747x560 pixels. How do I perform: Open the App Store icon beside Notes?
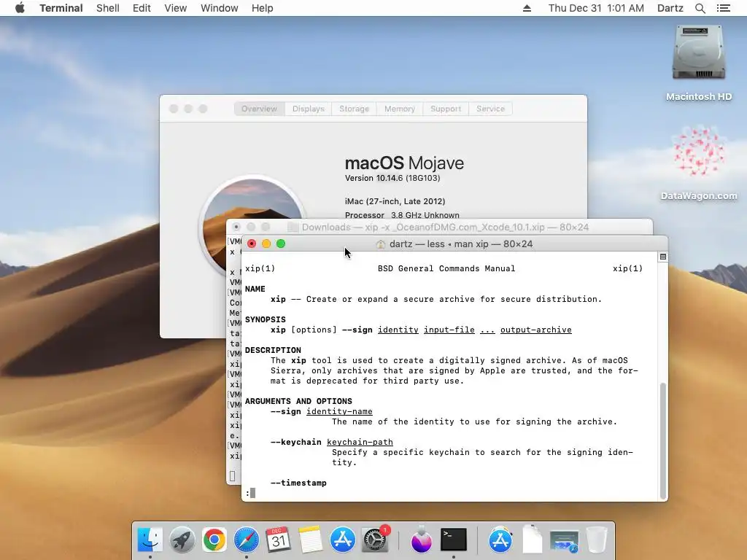coord(343,540)
